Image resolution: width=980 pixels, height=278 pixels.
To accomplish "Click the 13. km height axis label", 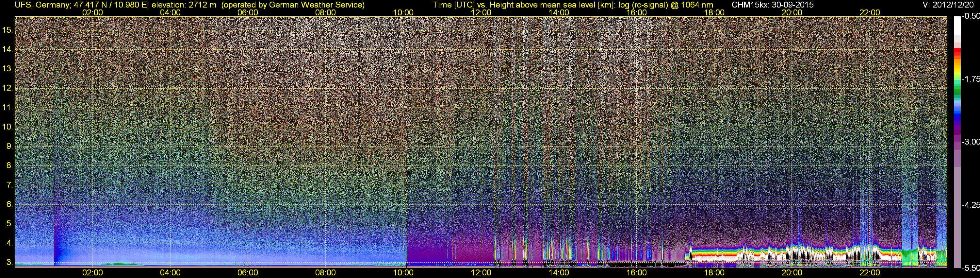I will [x=8, y=69].
